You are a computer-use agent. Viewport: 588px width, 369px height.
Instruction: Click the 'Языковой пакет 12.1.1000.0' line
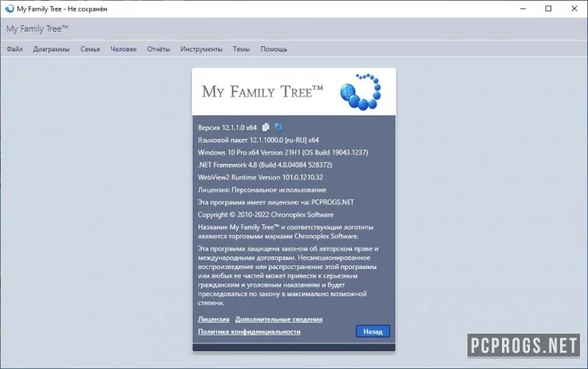click(259, 140)
